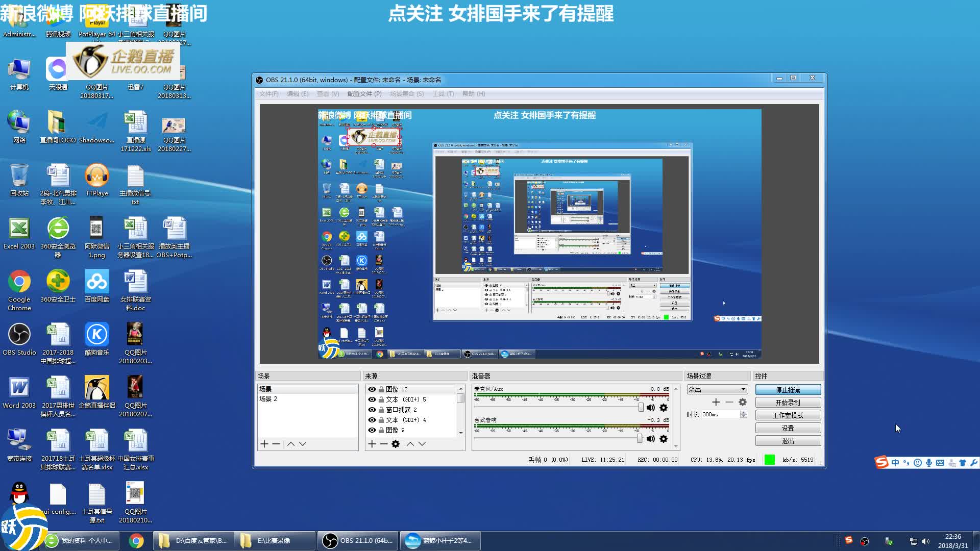Open the 工具 (T) menu
Image resolution: width=980 pixels, height=551 pixels.
443,94
